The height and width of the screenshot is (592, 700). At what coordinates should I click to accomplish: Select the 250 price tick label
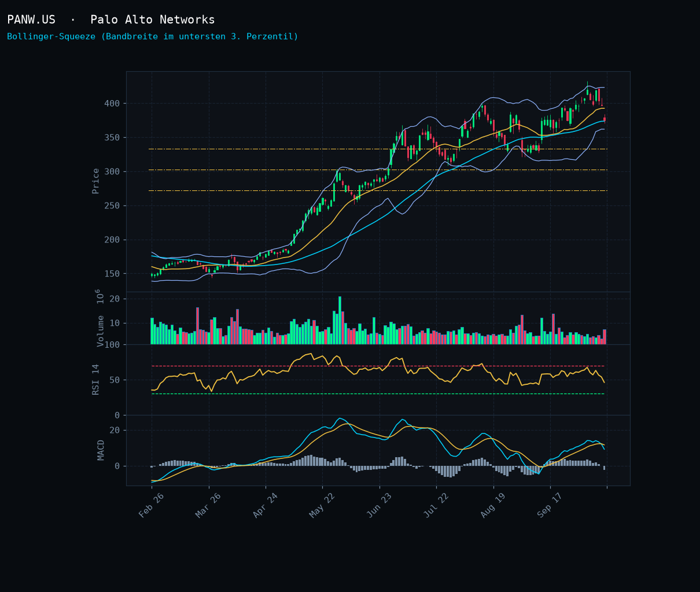click(112, 206)
